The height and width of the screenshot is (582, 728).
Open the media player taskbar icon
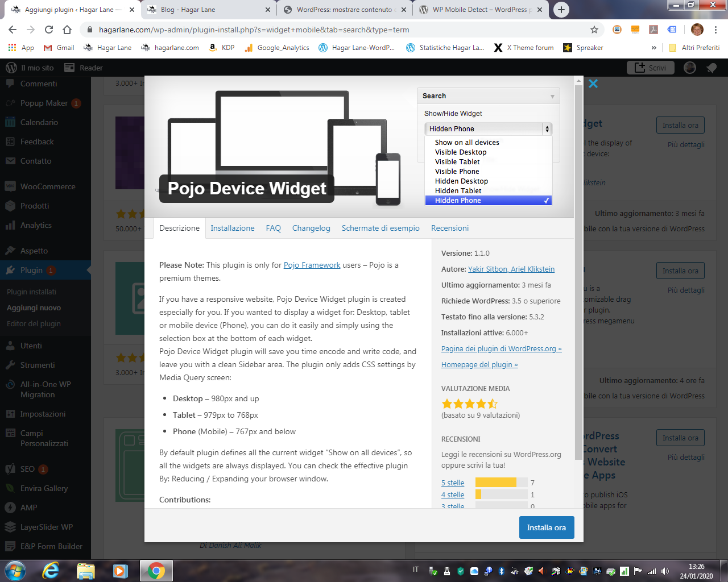tap(120, 571)
